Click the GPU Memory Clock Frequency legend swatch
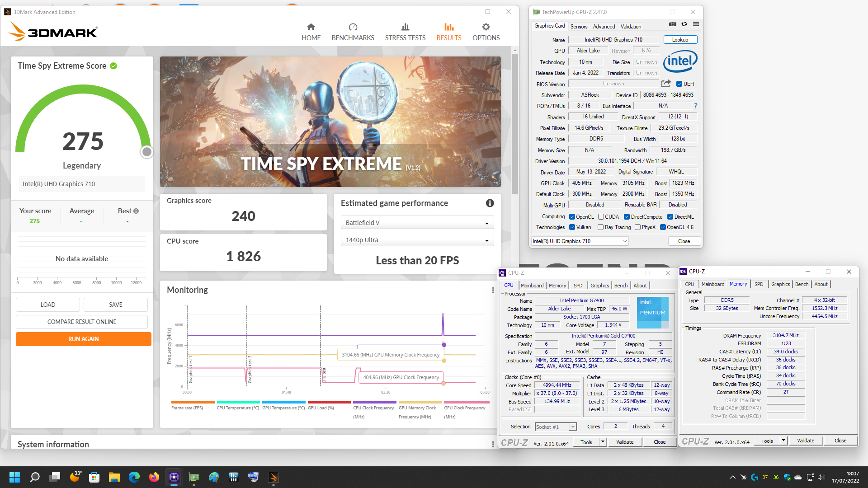 [420, 402]
